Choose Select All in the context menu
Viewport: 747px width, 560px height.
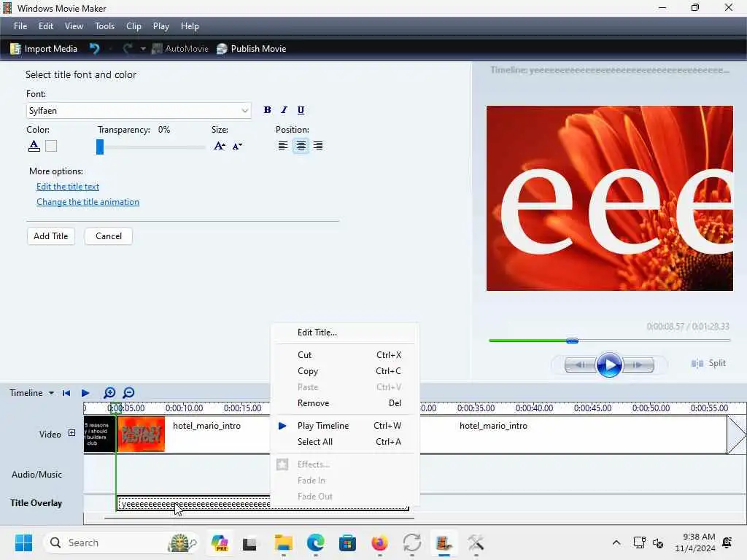345,442
